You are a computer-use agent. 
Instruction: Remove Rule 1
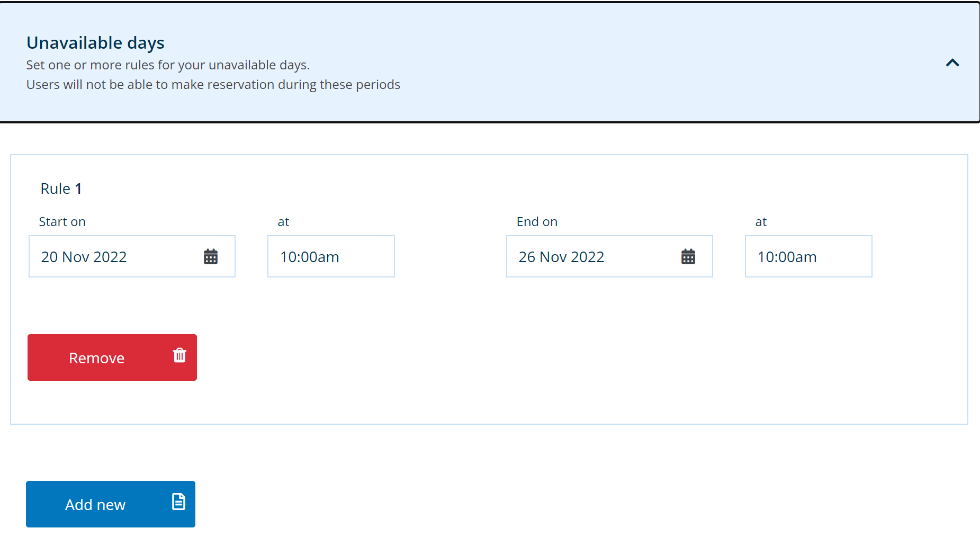112,357
